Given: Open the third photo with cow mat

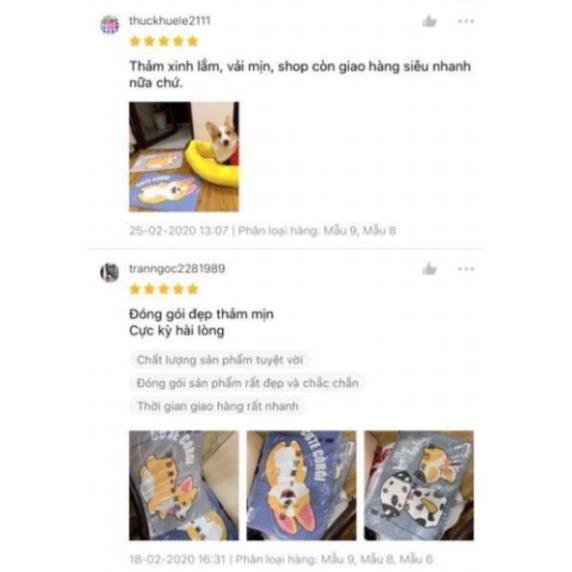Looking at the screenshot, I should click(419, 486).
